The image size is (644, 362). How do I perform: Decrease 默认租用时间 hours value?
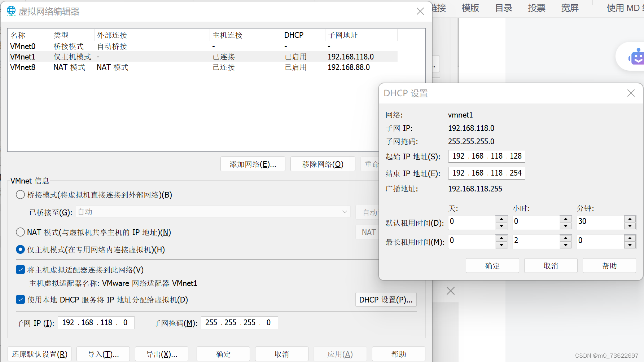click(566, 226)
